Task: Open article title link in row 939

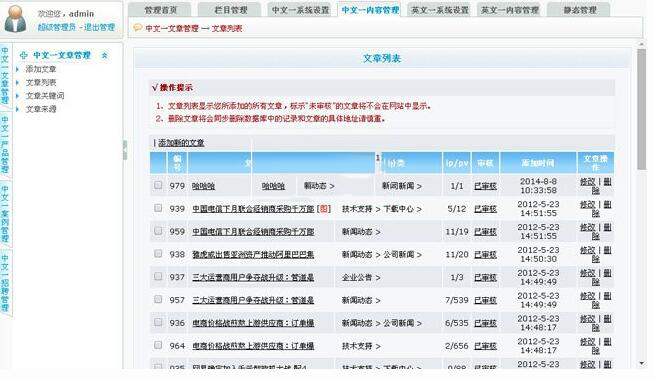Action: click(x=253, y=209)
